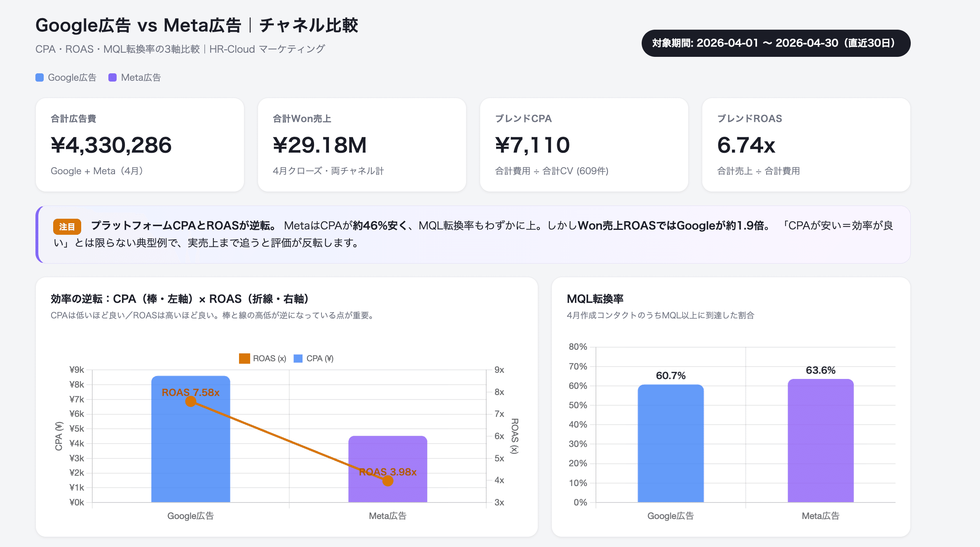Screen dimensions: 980x547
Task: Click Google広告 x-axis label under CPA chart
Action: click(x=190, y=516)
